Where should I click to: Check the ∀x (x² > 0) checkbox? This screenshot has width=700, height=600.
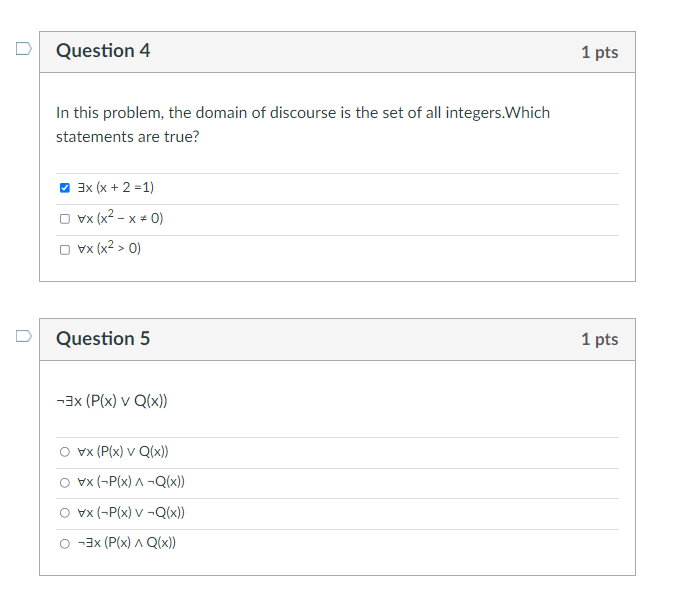[65, 249]
